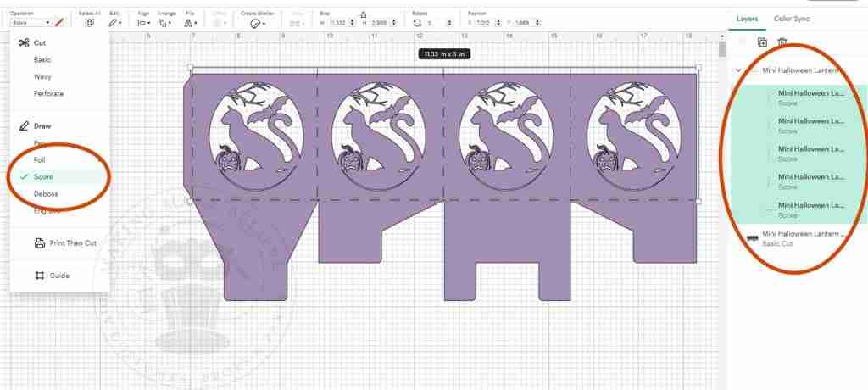Open the Operation dropdown showing Score
The image size is (868, 390).
pyautogui.click(x=31, y=23)
